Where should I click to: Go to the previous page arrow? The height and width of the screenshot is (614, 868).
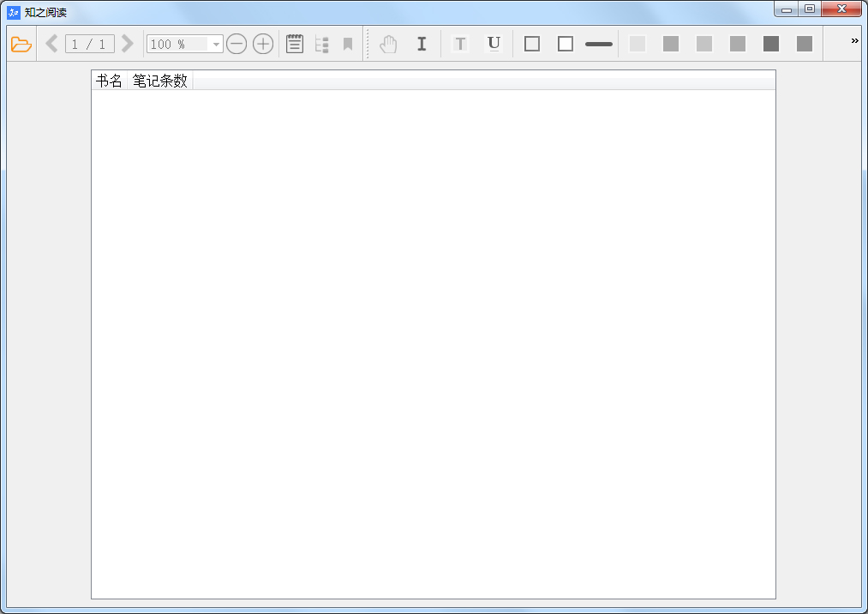tap(51, 43)
